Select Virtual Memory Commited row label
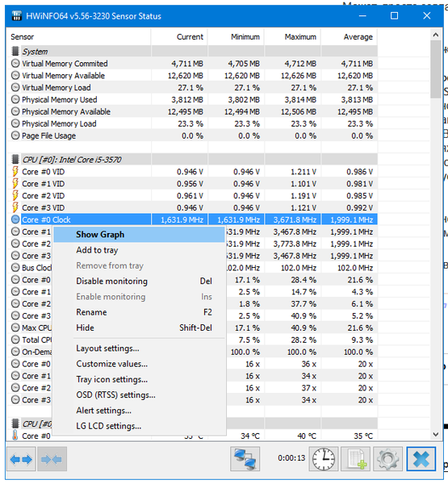The width and height of the screenshot is (448, 484). click(65, 64)
